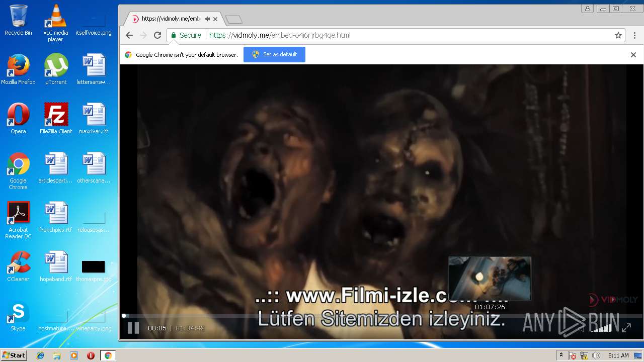Open Windows Explorer from the taskbar
Image resolution: width=644 pixels, height=362 pixels.
click(x=57, y=355)
